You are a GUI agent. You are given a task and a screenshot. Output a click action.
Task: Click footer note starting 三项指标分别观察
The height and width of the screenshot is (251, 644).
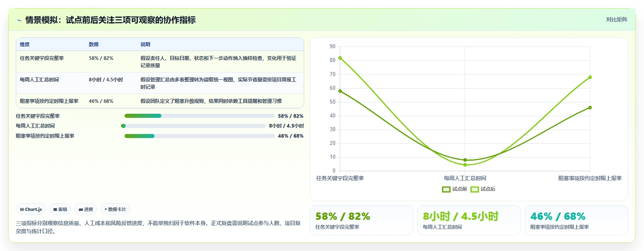pos(158,227)
